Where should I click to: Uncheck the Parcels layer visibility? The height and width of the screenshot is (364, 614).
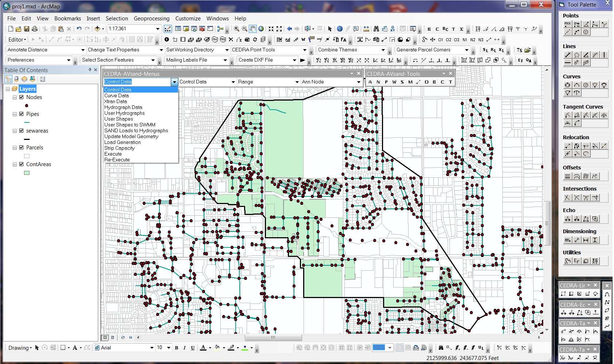(x=22, y=148)
